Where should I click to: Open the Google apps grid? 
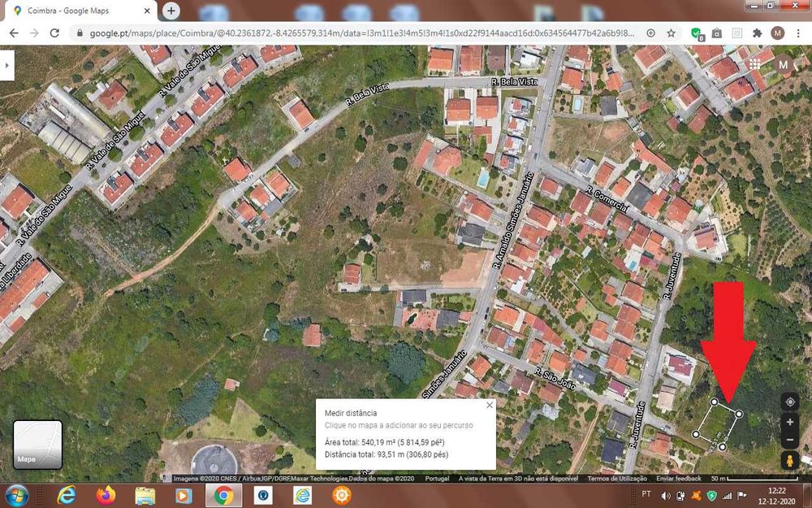[x=754, y=64]
